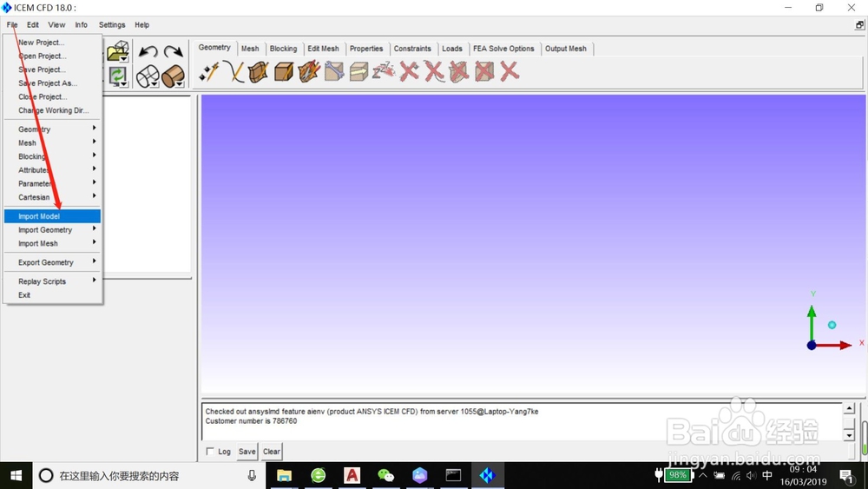868x489 pixels.
Task: Click the green refresh monitor icon
Action: [118, 76]
